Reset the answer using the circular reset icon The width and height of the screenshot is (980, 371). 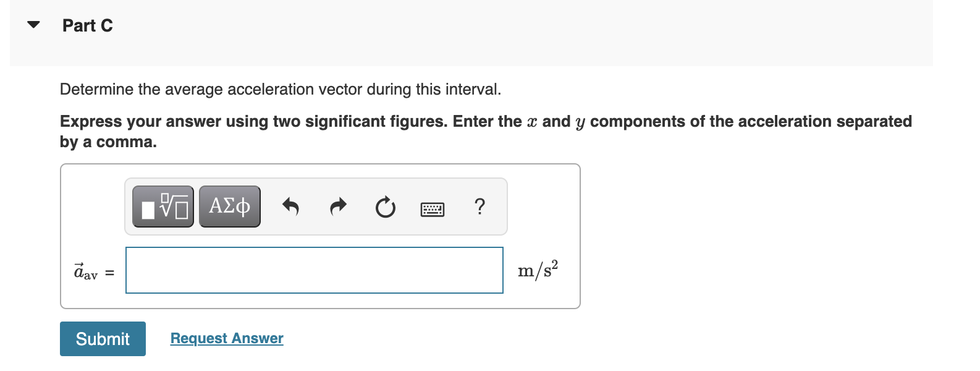point(384,206)
